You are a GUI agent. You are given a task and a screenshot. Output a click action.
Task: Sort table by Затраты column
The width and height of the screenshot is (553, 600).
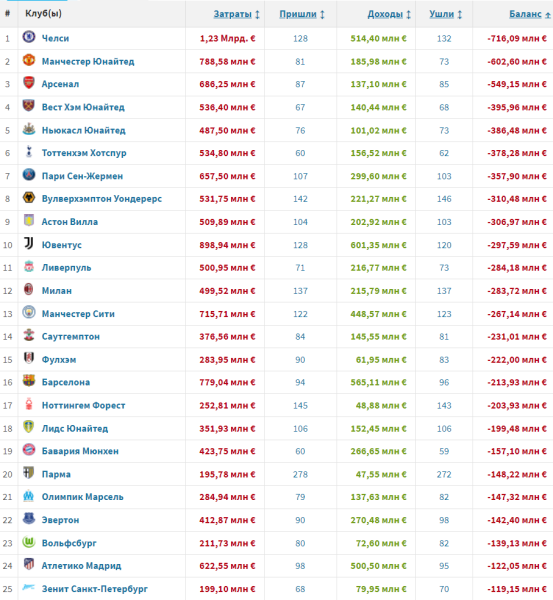(232, 14)
